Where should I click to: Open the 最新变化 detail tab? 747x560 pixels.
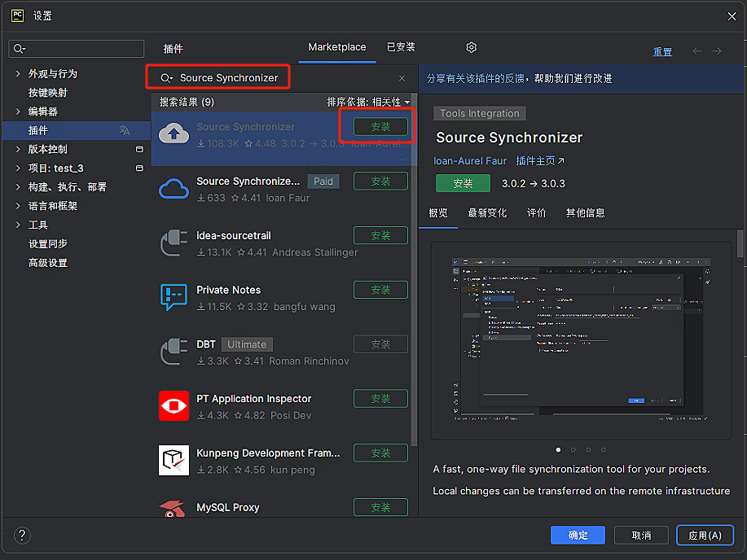click(x=487, y=213)
